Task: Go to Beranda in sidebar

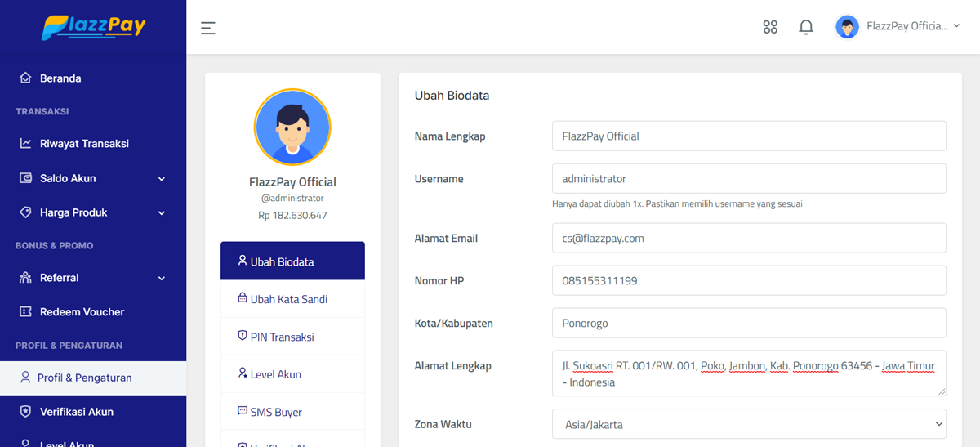Action: tap(93, 78)
